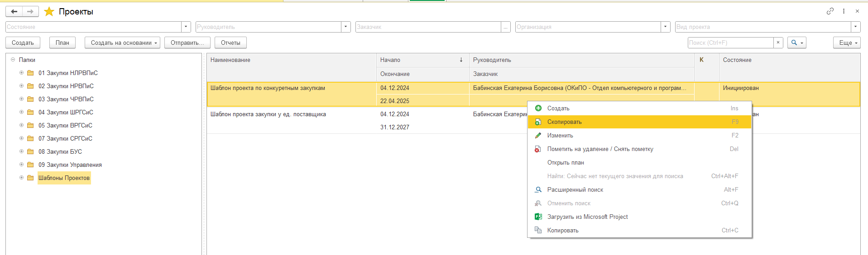Click the back navigation arrow
Image resolution: width=868 pixels, height=255 pixels.
(x=14, y=11)
